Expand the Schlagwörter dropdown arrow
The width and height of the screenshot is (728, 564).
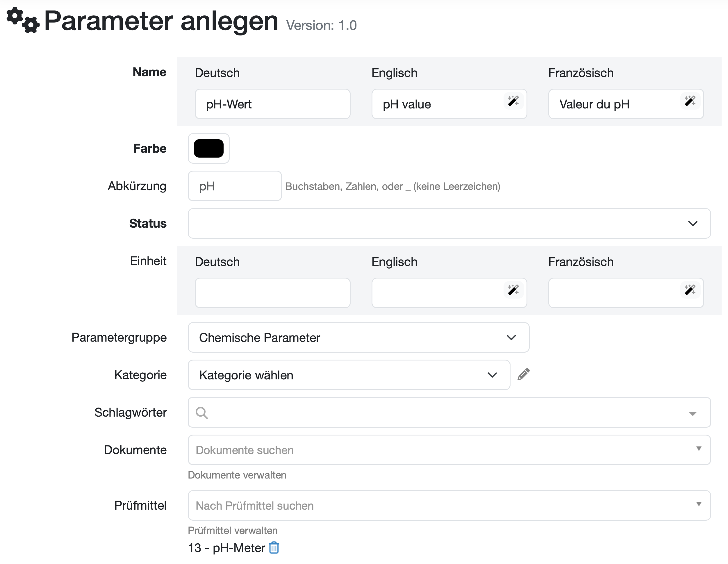pyautogui.click(x=692, y=413)
